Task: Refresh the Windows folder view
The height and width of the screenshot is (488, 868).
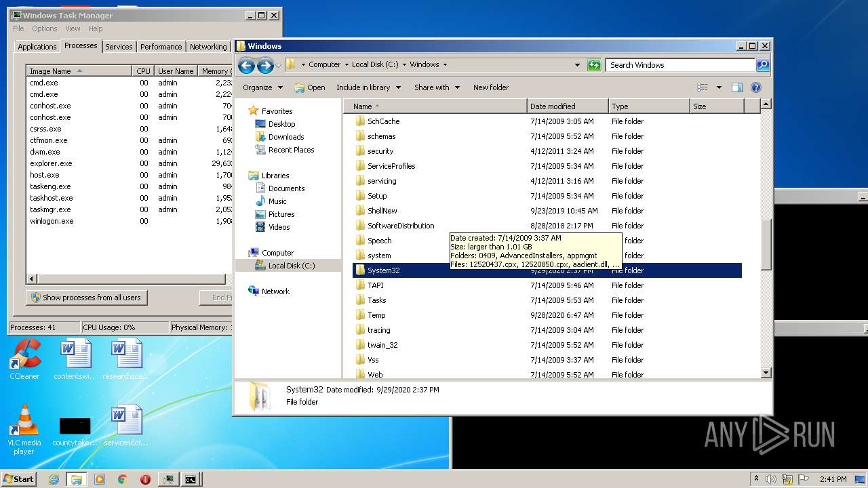Action: pyautogui.click(x=595, y=65)
